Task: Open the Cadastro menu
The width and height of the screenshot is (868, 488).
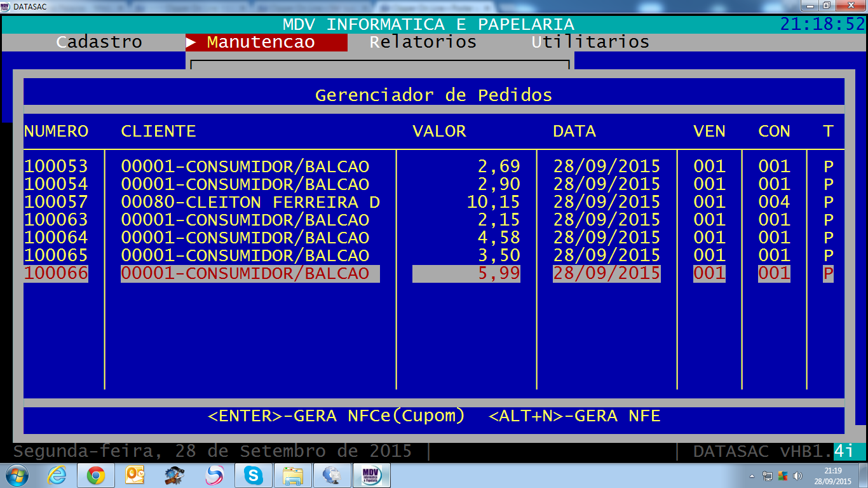Action: (99, 42)
